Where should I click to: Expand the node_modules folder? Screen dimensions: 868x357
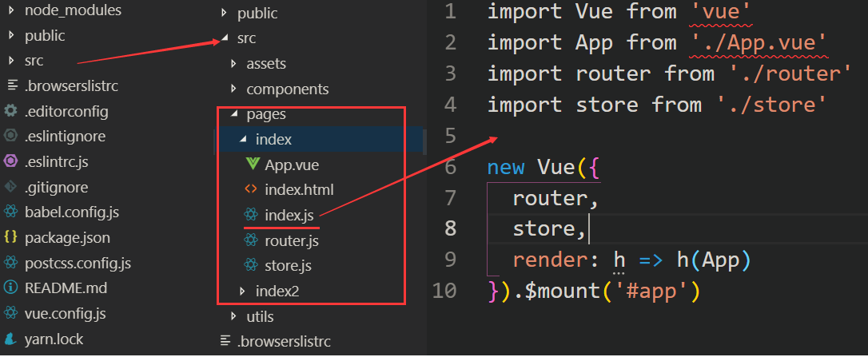(x=11, y=11)
